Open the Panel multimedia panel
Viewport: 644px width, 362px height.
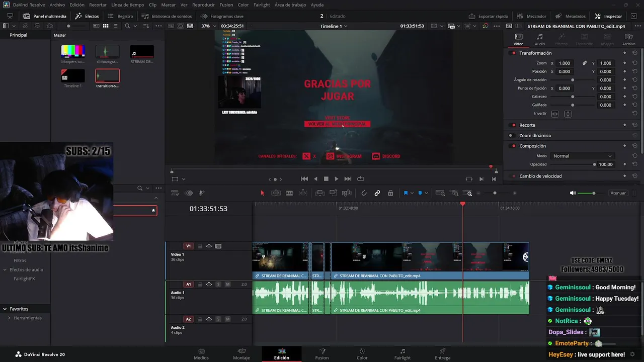click(x=45, y=16)
